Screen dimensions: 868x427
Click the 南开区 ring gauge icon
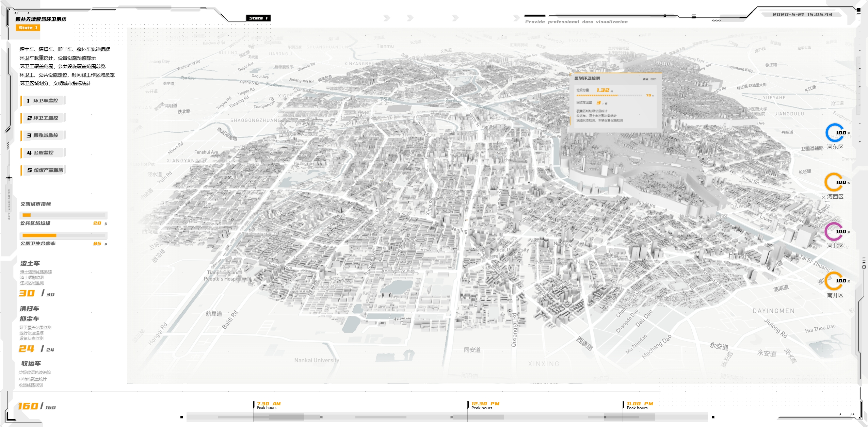pos(834,281)
